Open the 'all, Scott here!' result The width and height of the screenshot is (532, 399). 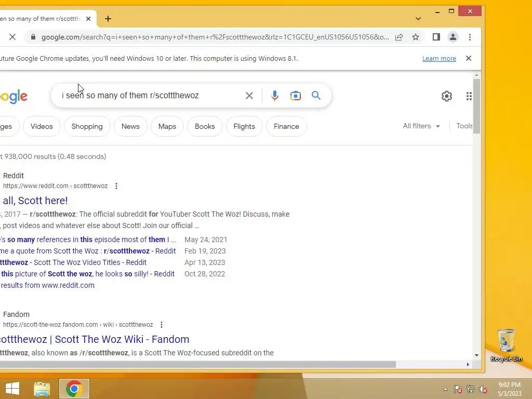point(35,201)
